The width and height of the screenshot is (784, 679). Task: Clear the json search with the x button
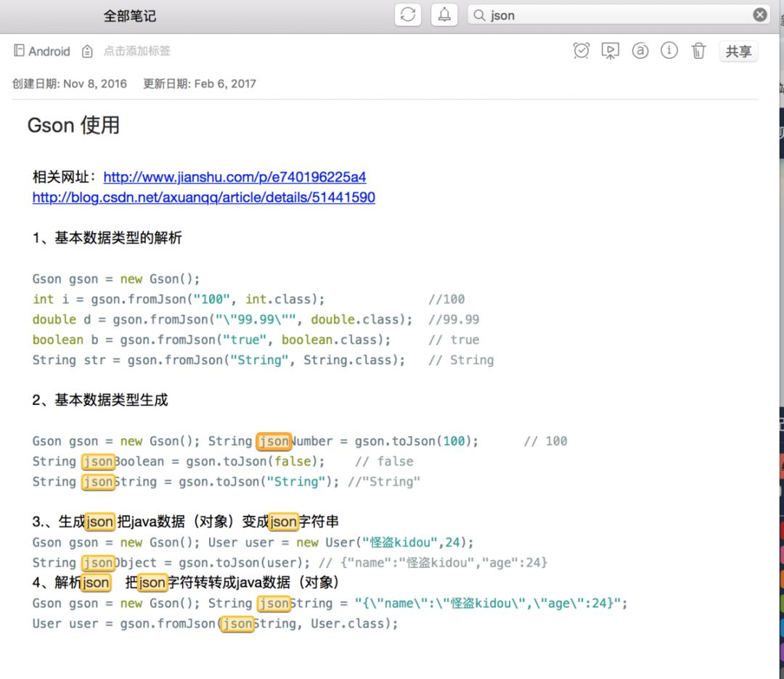(759, 14)
